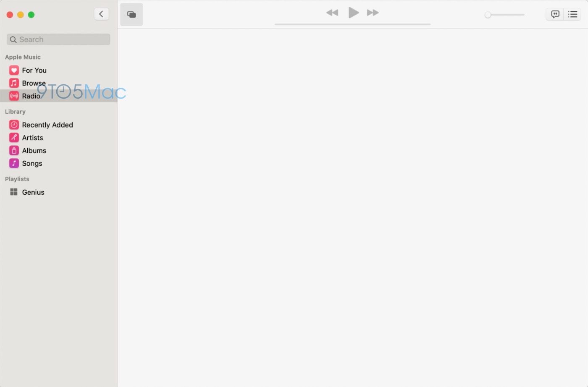
Task: Click the Recently Added clock icon
Action: (14, 125)
